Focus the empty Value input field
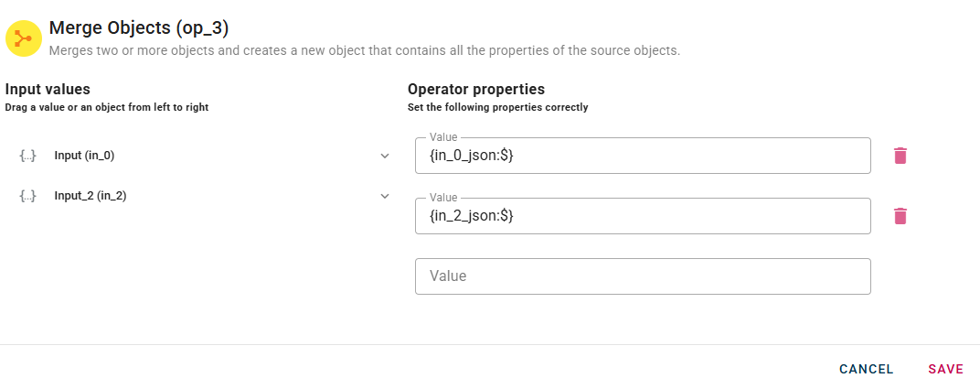Image resolution: width=980 pixels, height=389 pixels. tap(642, 276)
